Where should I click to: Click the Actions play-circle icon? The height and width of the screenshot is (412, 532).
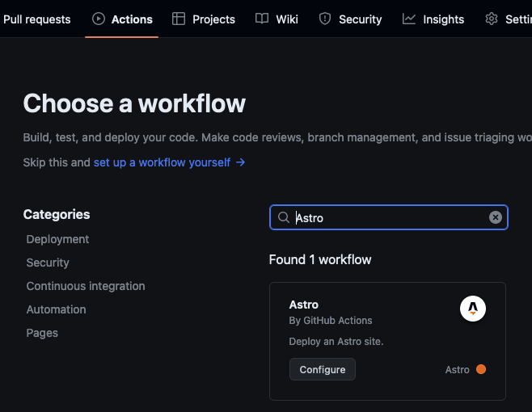click(99, 19)
